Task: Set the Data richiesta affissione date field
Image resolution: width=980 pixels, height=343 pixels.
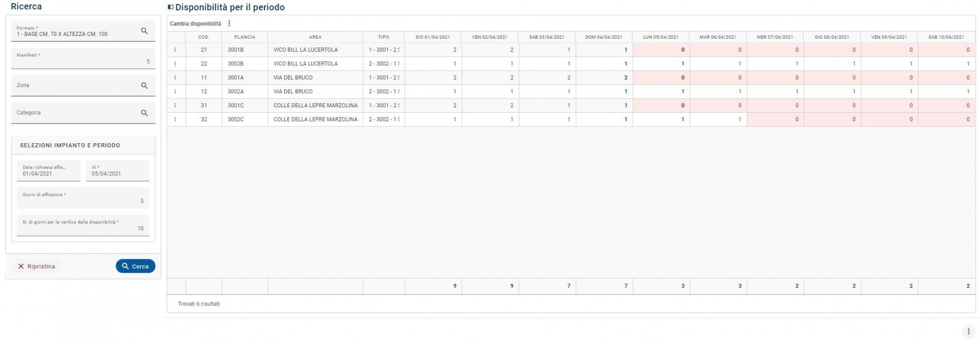Action: coord(48,170)
